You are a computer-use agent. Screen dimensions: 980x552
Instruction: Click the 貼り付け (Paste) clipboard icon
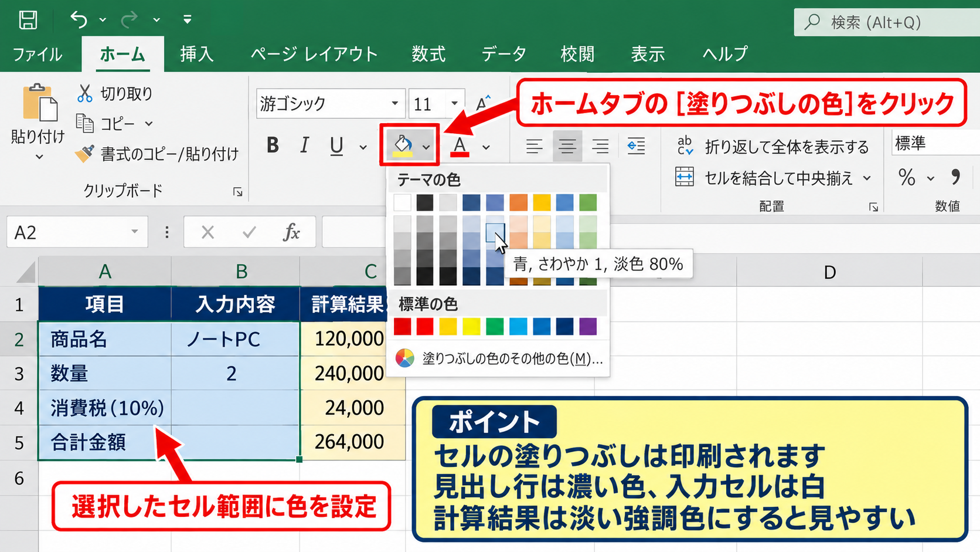click(40, 103)
